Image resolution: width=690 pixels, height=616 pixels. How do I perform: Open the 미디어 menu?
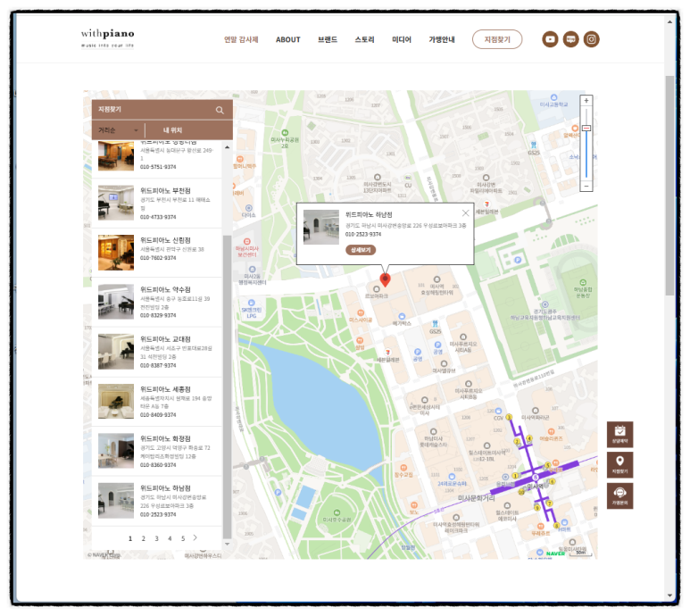coord(402,39)
